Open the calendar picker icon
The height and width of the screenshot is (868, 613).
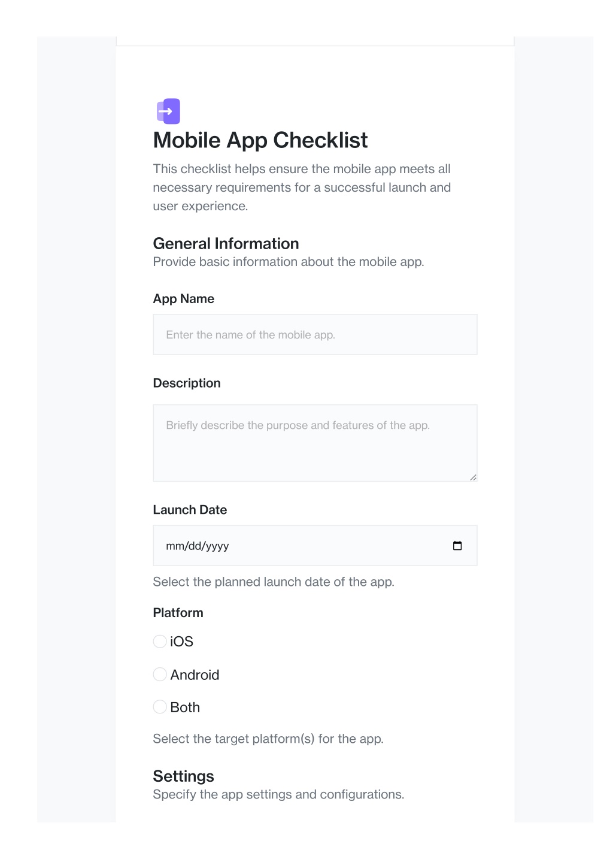tap(457, 546)
